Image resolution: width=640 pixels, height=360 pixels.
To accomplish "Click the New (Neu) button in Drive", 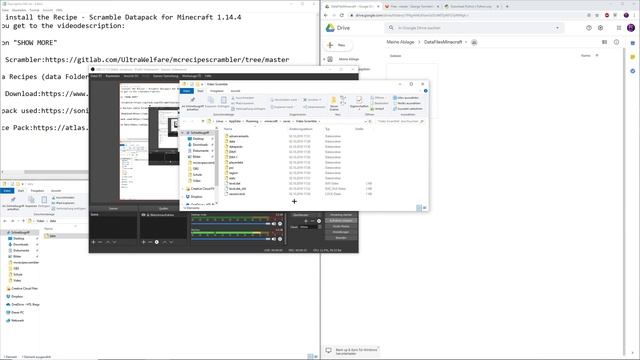I will coord(338,45).
